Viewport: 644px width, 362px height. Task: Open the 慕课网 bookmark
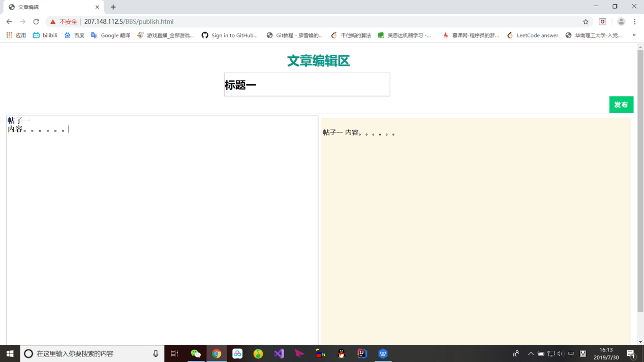click(471, 36)
